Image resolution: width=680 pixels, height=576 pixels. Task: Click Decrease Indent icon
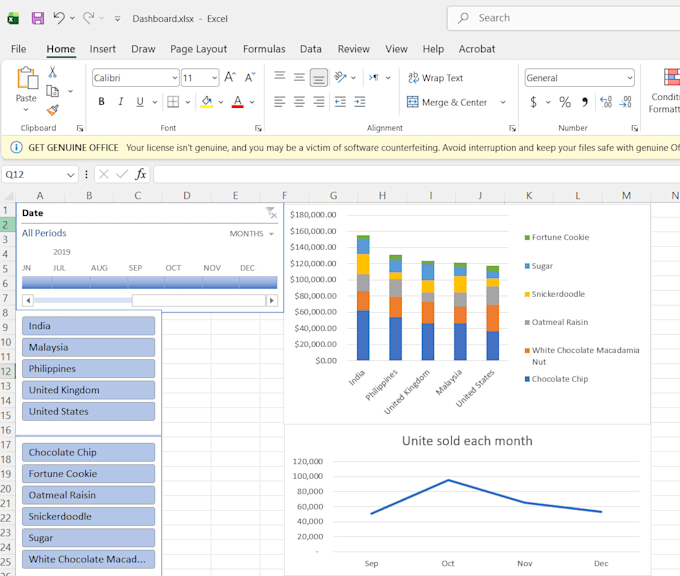click(340, 102)
